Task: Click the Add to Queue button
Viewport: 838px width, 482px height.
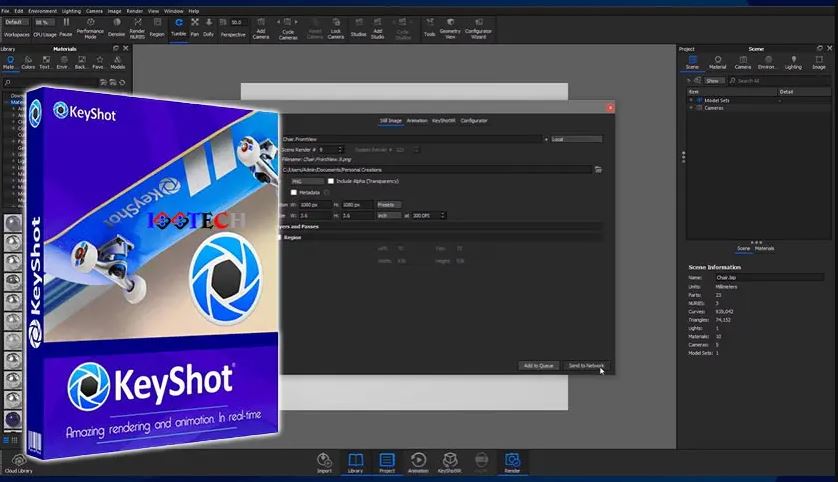Action: pyautogui.click(x=538, y=366)
